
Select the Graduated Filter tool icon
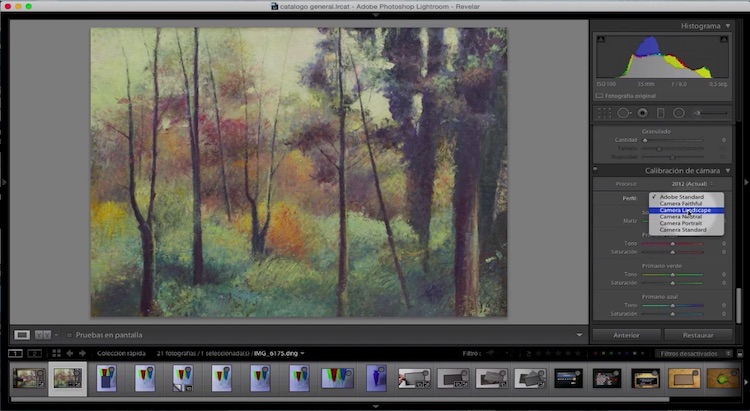click(x=661, y=113)
